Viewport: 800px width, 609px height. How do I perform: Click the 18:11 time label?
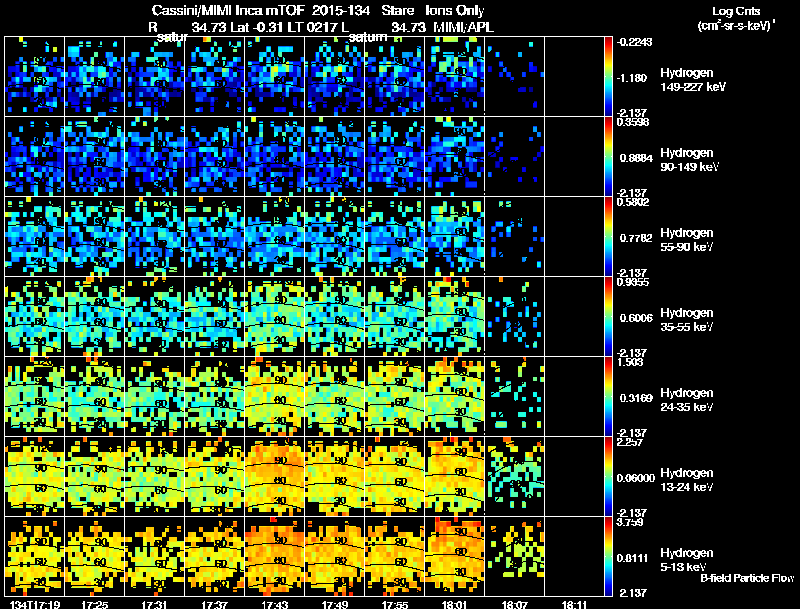tap(574, 604)
